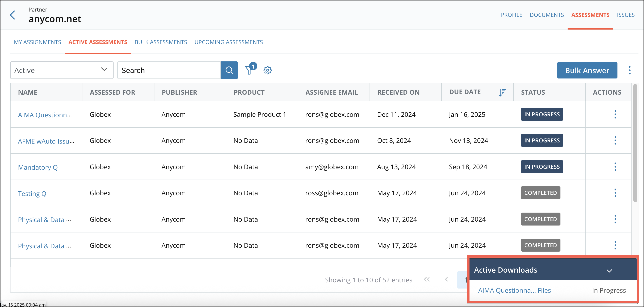This screenshot has width=644, height=307.
Task: Click the search magnifier button
Action: [229, 70]
